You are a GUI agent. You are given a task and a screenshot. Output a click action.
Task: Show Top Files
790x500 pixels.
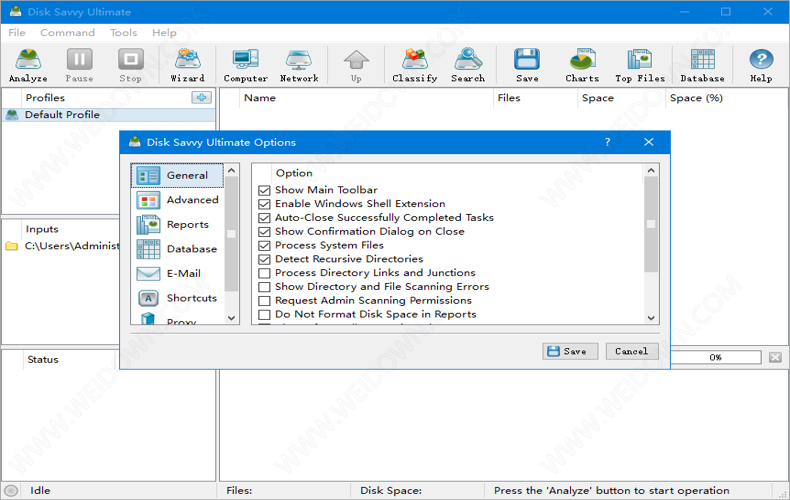click(640, 65)
